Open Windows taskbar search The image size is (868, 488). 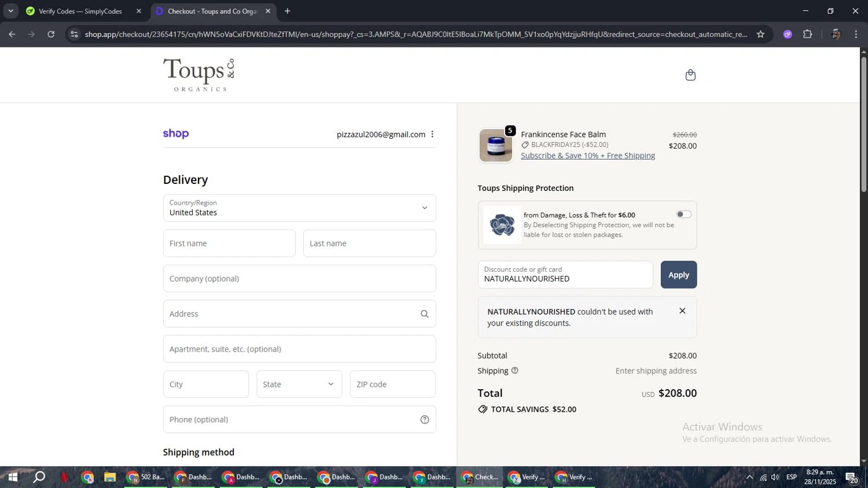coord(39,477)
